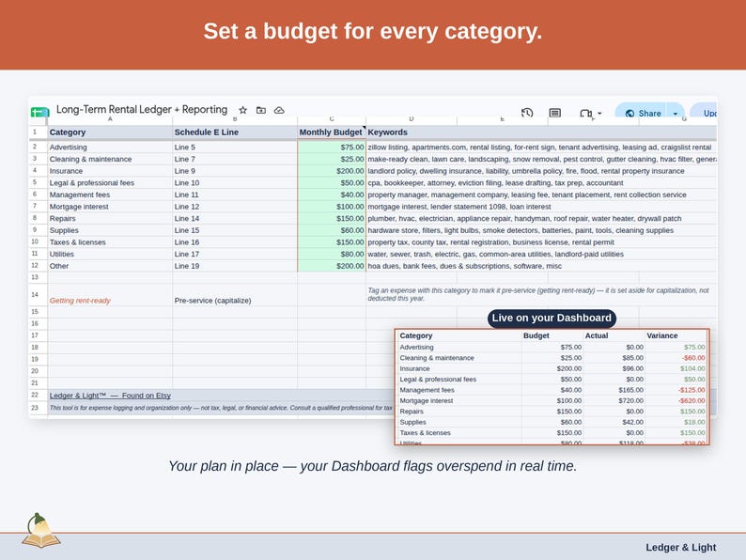Click the $720.00 Mortgage interest actual value
The image size is (746, 560).
point(630,400)
